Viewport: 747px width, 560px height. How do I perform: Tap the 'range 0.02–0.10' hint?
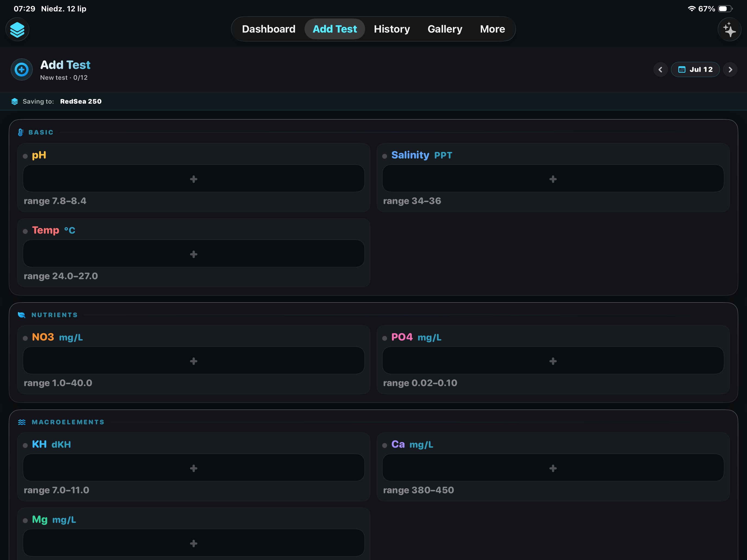(420, 383)
